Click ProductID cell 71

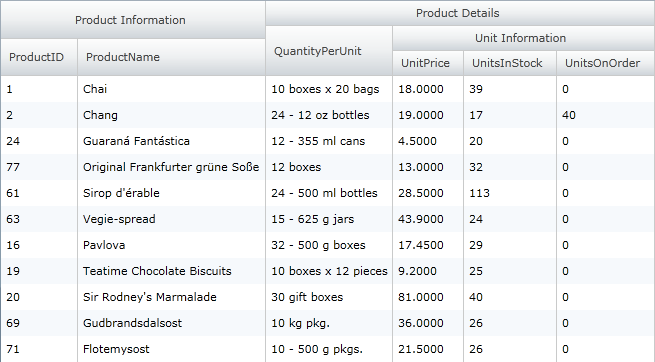39,349
